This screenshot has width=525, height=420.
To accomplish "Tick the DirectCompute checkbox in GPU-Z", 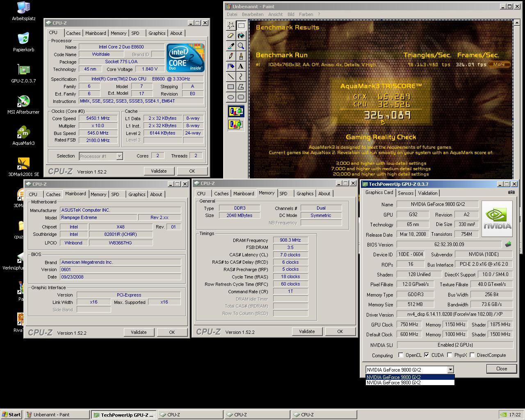I will coord(472,355).
